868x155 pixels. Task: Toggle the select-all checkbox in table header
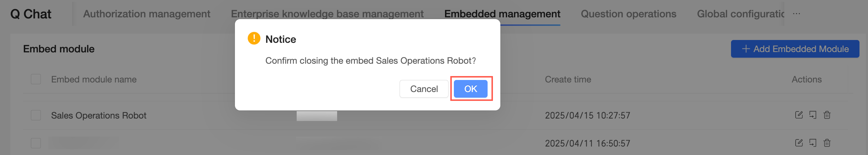click(x=36, y=79)
